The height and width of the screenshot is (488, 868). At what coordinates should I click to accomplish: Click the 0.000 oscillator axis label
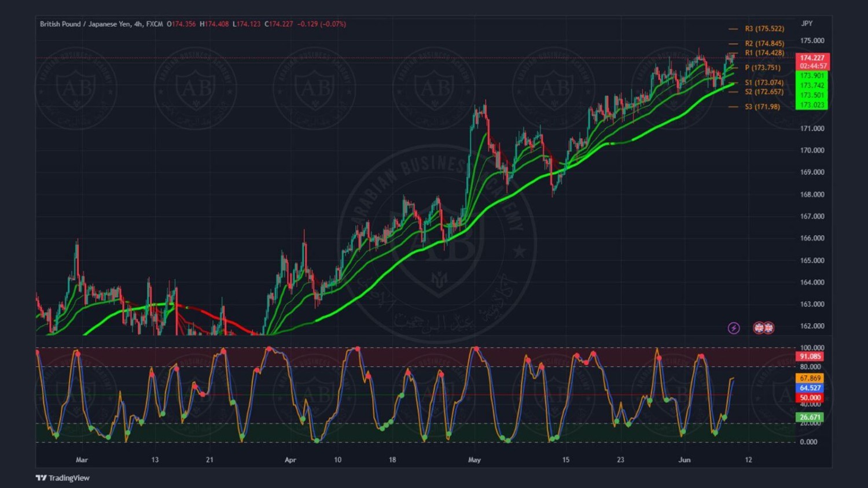point(808,442)
